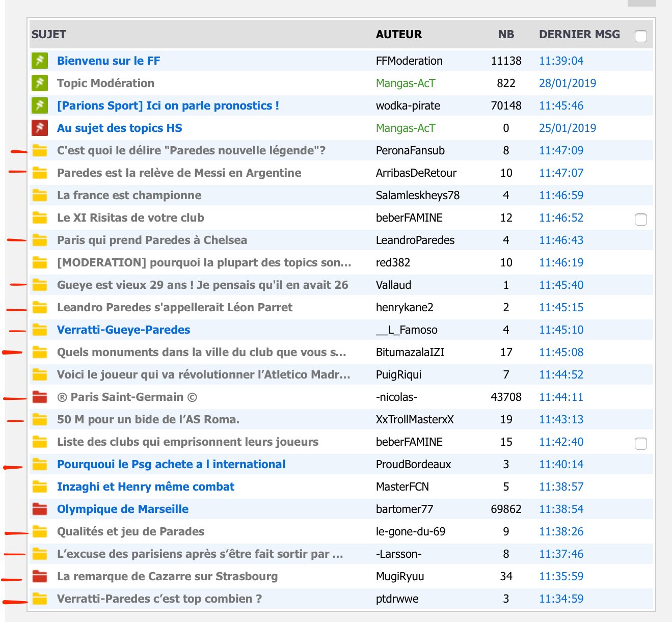
Task: Open topic C'est quoi le délire Paredes
Action: [191, 150]
